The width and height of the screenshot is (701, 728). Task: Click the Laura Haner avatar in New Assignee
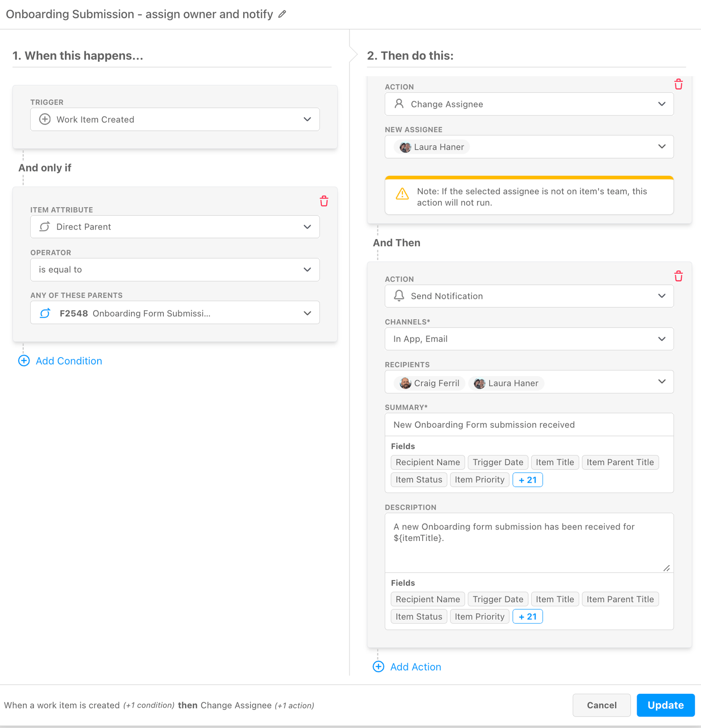pos(405,147)
